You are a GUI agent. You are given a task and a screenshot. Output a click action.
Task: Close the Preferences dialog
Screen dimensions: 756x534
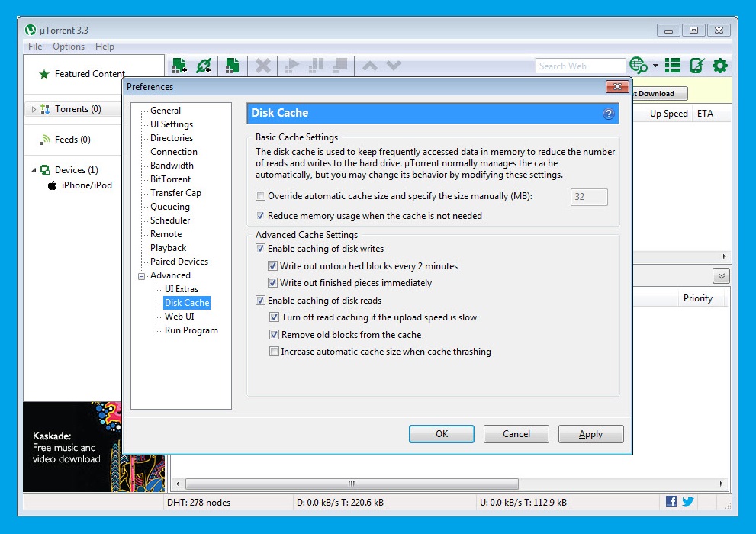click(617, 87)
